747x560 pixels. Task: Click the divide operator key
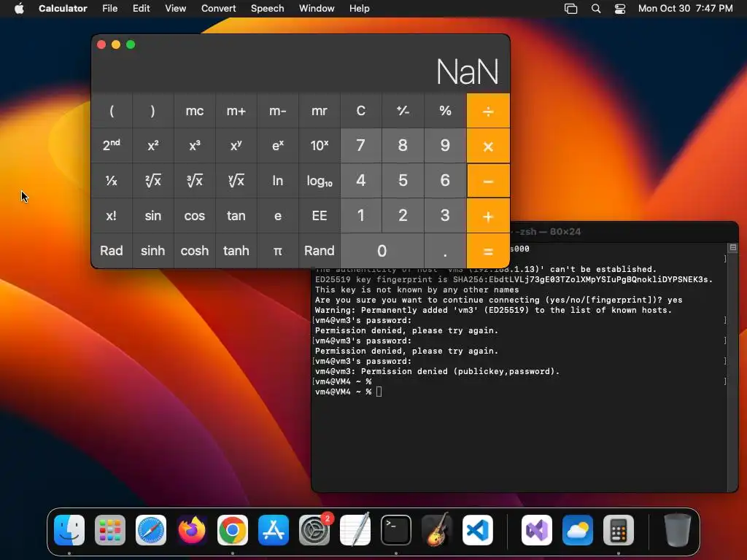click(488, 111)
